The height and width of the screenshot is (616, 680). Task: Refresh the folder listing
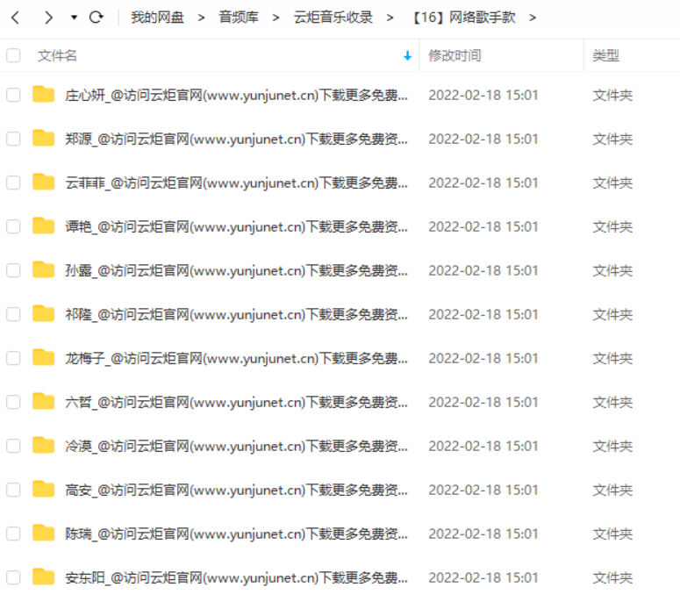(x=97, y=18)
